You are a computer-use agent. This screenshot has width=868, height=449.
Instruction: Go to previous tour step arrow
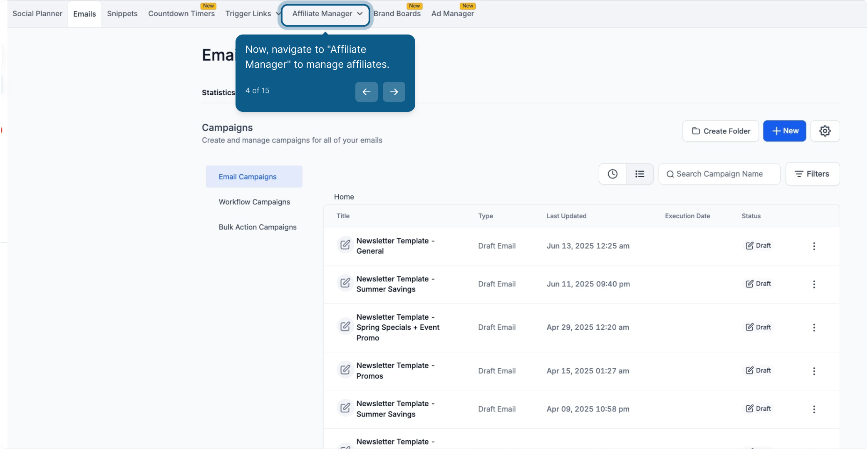click(x=367, y=92)
